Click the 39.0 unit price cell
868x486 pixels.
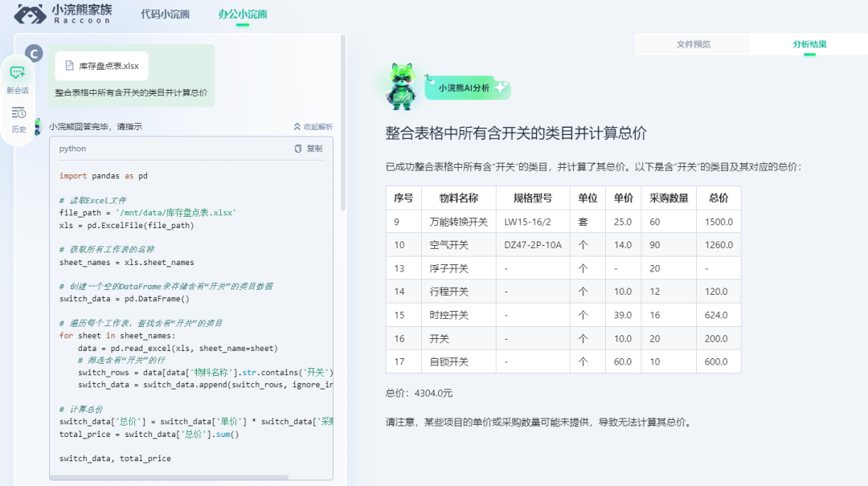pyautogui.click(x=624, y=315)
